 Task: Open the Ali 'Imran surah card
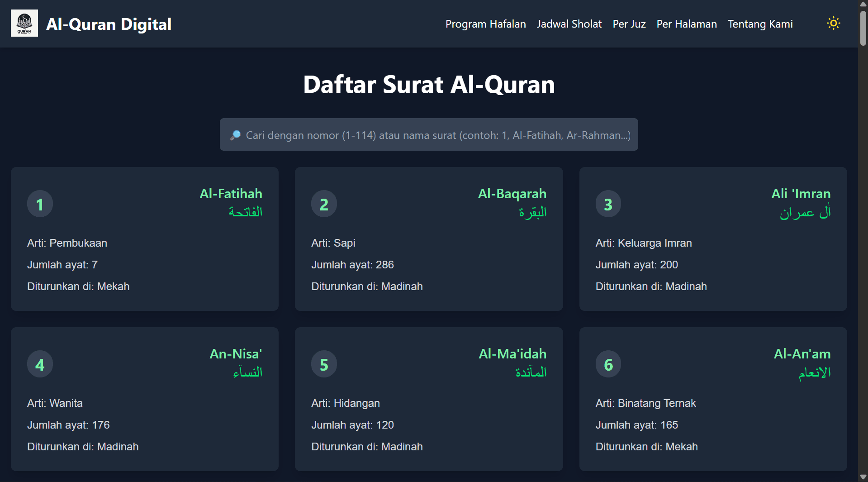[712, 239]
